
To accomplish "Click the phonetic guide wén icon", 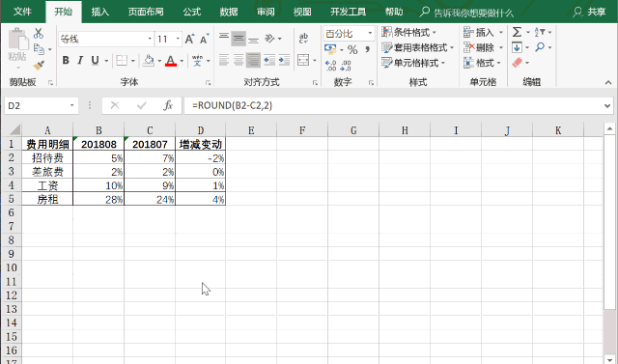I will 197,61.
